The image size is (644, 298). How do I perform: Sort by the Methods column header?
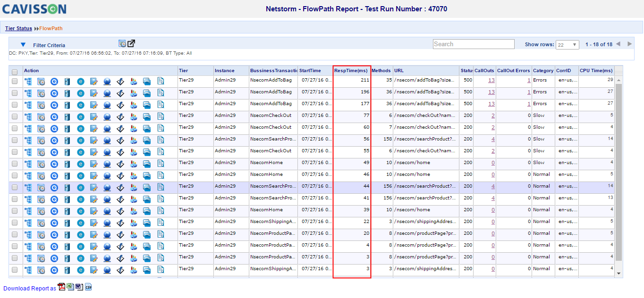tap(381, 71)
